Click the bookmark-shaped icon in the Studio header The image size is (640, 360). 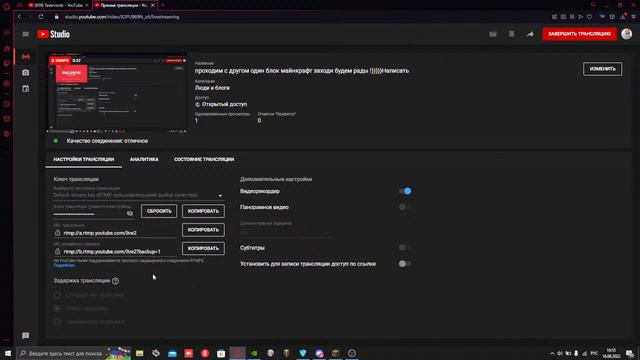click(x=511, y=34)
